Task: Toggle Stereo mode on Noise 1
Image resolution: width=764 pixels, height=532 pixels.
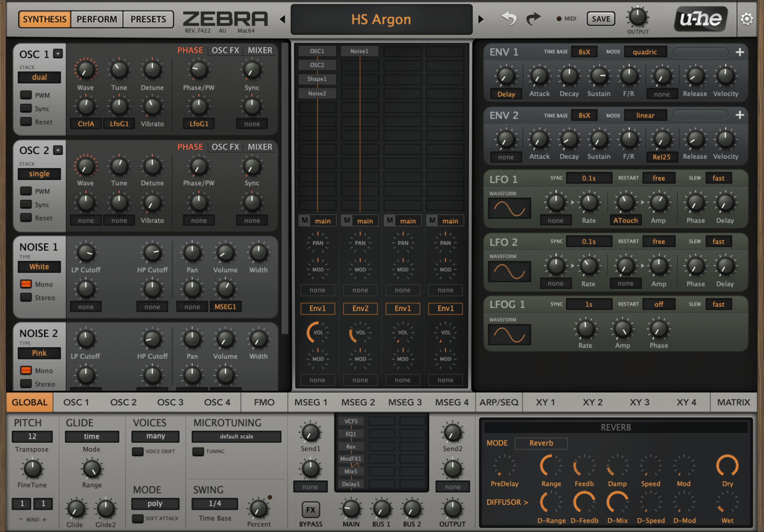Action: coord(26,297)
